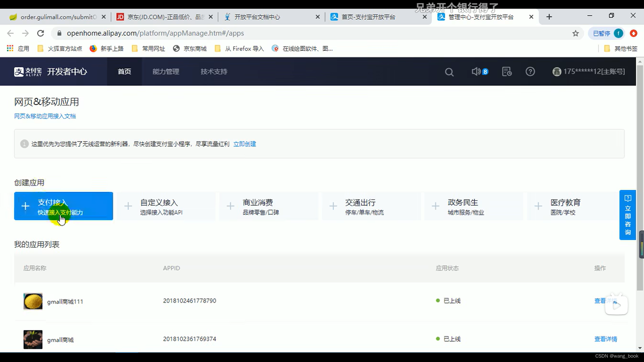Screen dimensions: 644x362
Task: Click the red update icon near profile
Action: coord(633,33)
